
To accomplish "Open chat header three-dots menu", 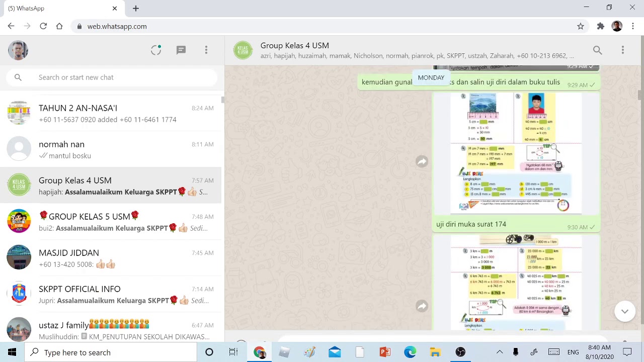I will pos(623,50).
